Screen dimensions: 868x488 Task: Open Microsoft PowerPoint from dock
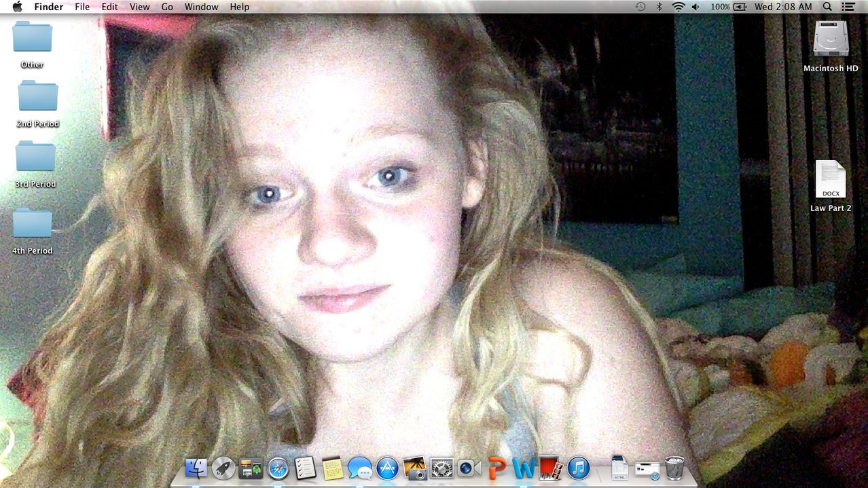tap(497, 468)
